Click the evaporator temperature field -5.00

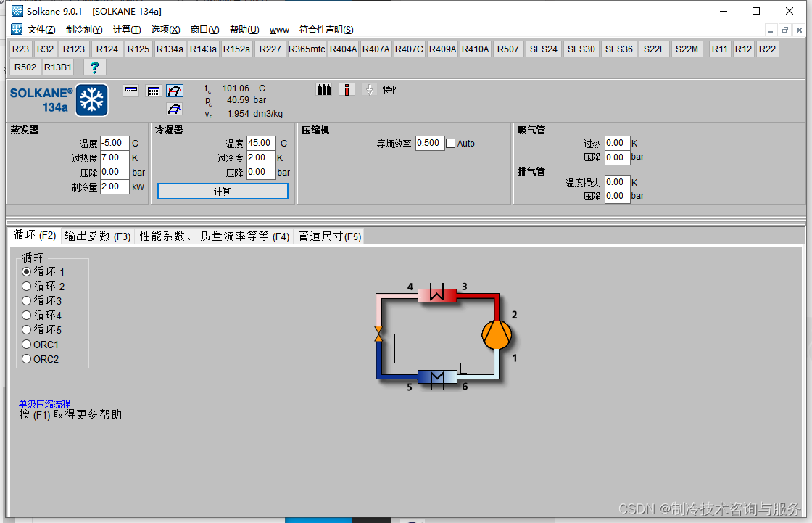(115, 143)
